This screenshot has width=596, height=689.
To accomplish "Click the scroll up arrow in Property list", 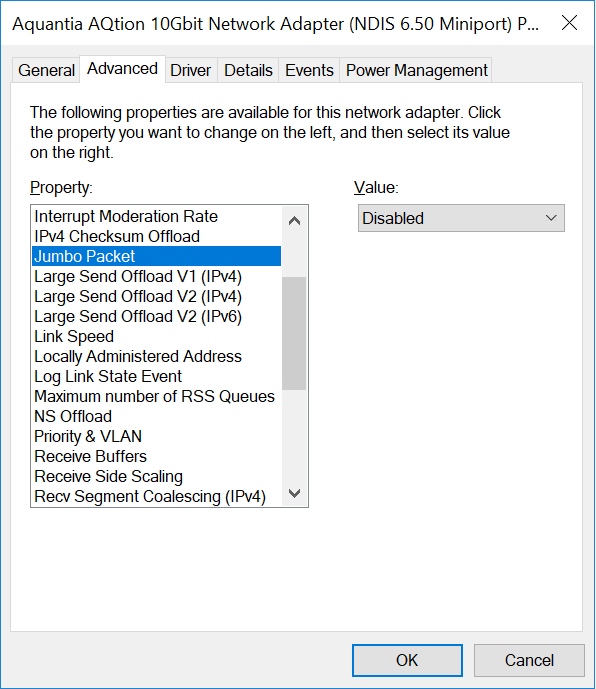I will tap(294, 221).
